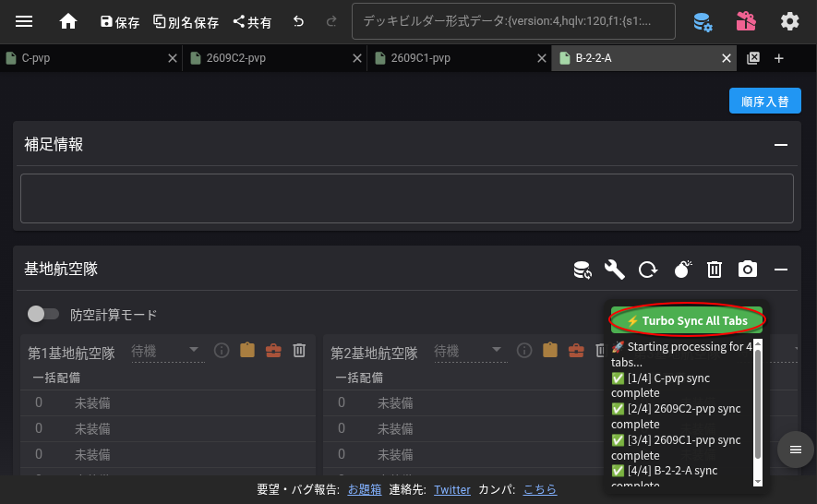Click clipboard icon for 第1基地航空隊
817x504 pixels.
247,350
